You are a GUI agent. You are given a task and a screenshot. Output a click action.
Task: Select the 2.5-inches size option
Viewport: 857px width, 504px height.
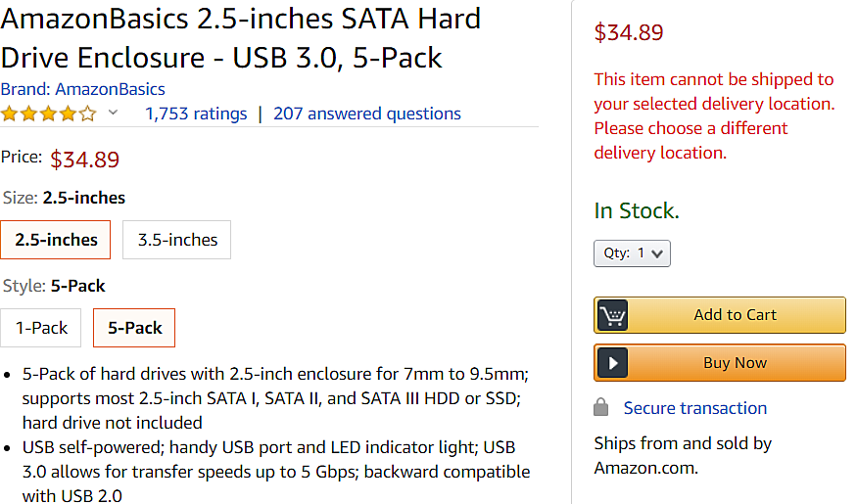tap(56, 240)
